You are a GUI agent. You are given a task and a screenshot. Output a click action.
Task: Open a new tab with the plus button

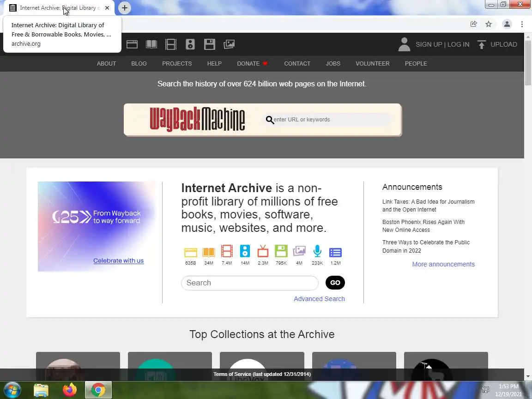click(x=125, y=8)
